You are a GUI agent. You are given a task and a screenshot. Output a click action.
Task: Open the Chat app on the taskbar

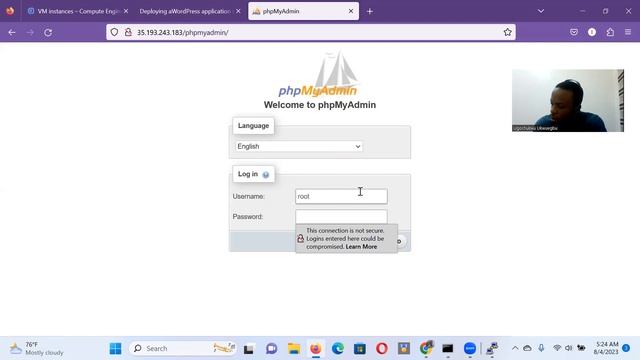tap(271, 349)
